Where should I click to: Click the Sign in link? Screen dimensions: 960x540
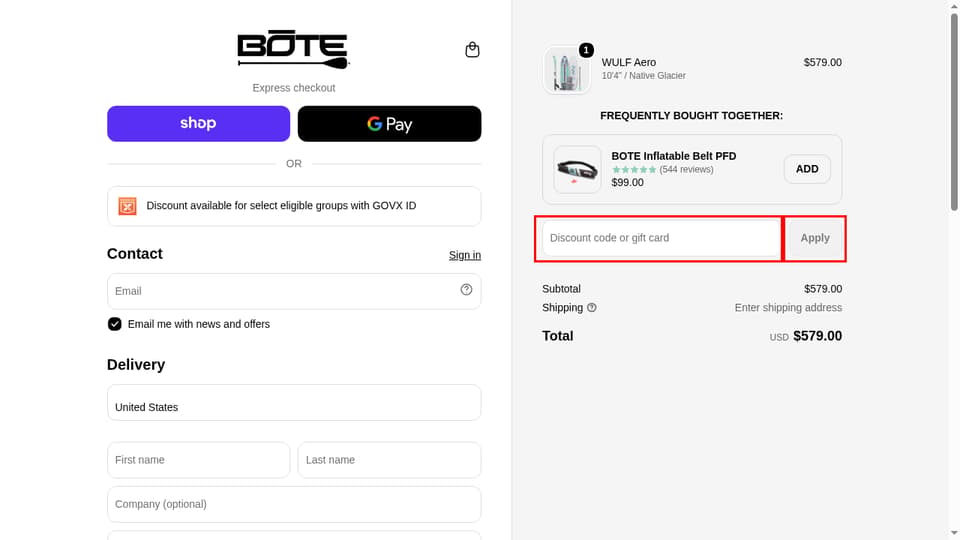point(465,255)
